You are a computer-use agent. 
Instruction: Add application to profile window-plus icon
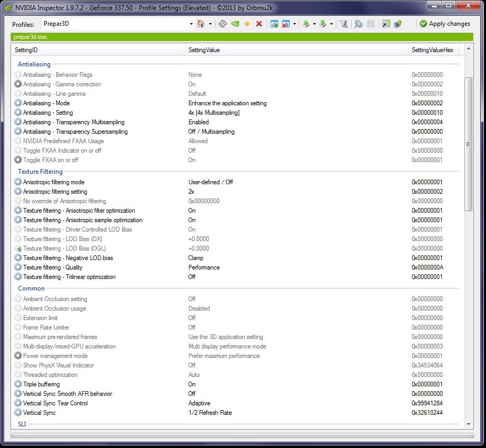[274, 24]
